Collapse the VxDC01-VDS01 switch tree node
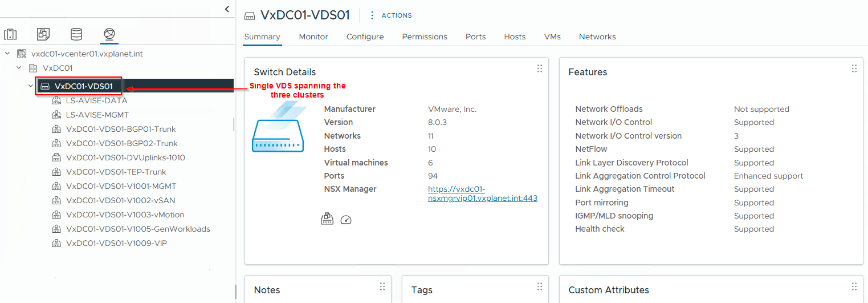The image size is (868, 303). tap(30, 86)
